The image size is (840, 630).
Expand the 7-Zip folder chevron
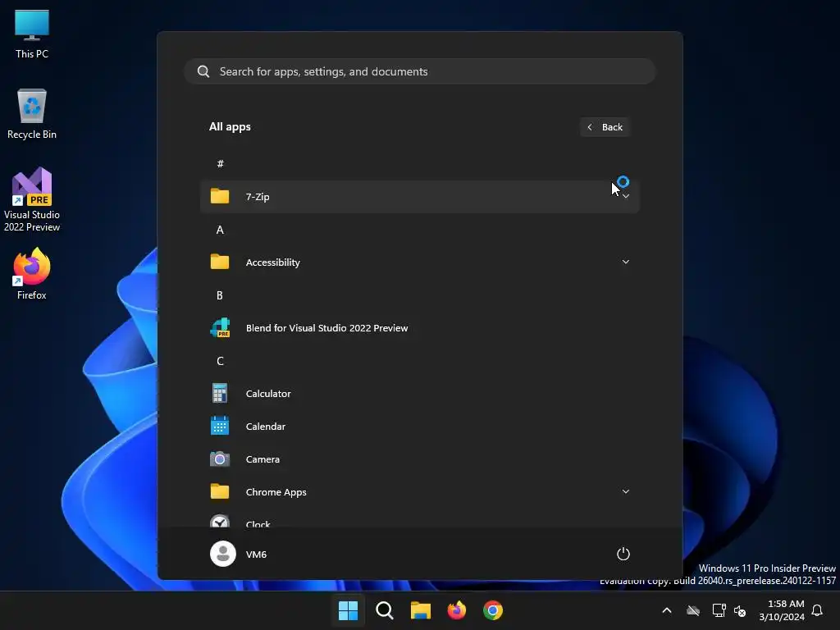[625, 196]
